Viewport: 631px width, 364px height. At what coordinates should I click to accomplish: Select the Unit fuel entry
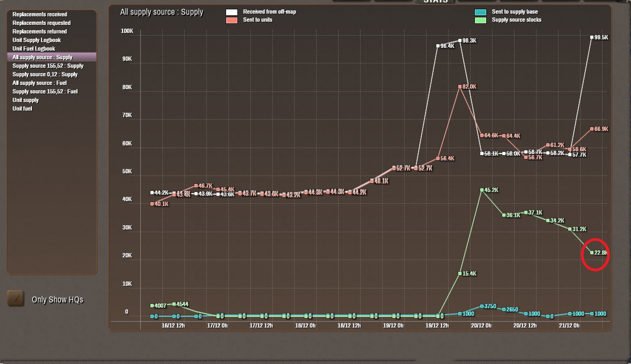click(x=22, y=109)
